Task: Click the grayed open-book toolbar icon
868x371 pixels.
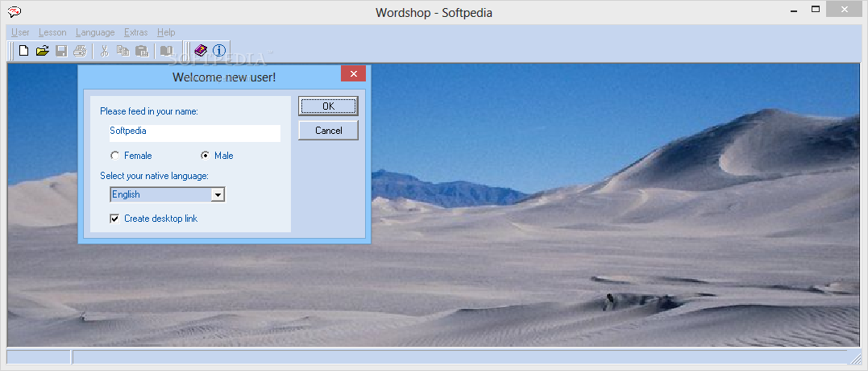Action: (x=167, y=51)
